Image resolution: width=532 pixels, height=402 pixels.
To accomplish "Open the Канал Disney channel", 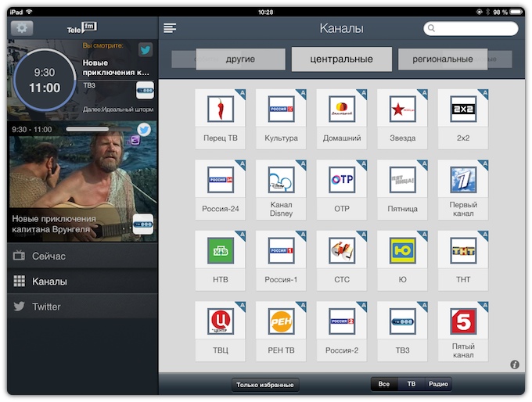I will tap(281, 189).
